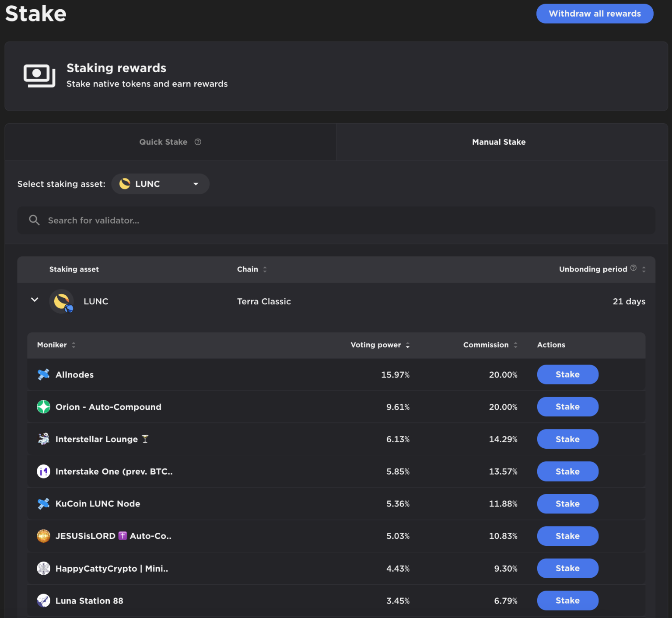Click the Interstellar Lounge validator avatar
This screenshot has width=672, height=618.
point(43,439)
